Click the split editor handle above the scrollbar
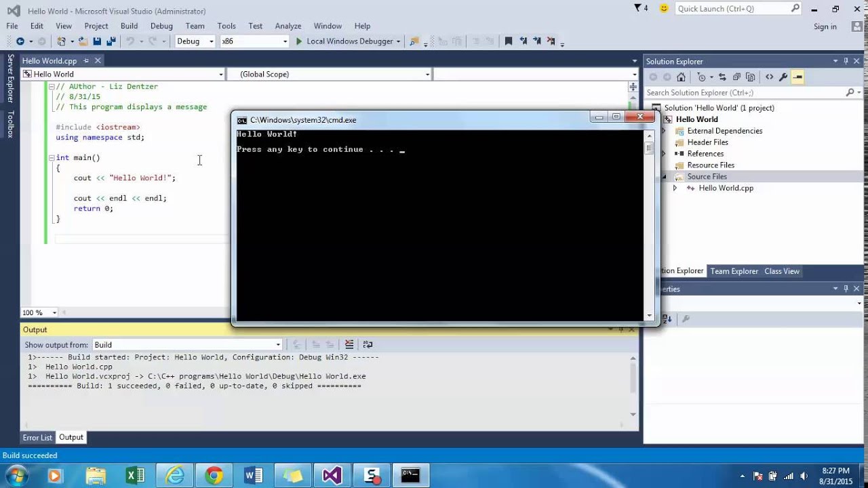This screenshot has width=868, height=488. (633, 86)
